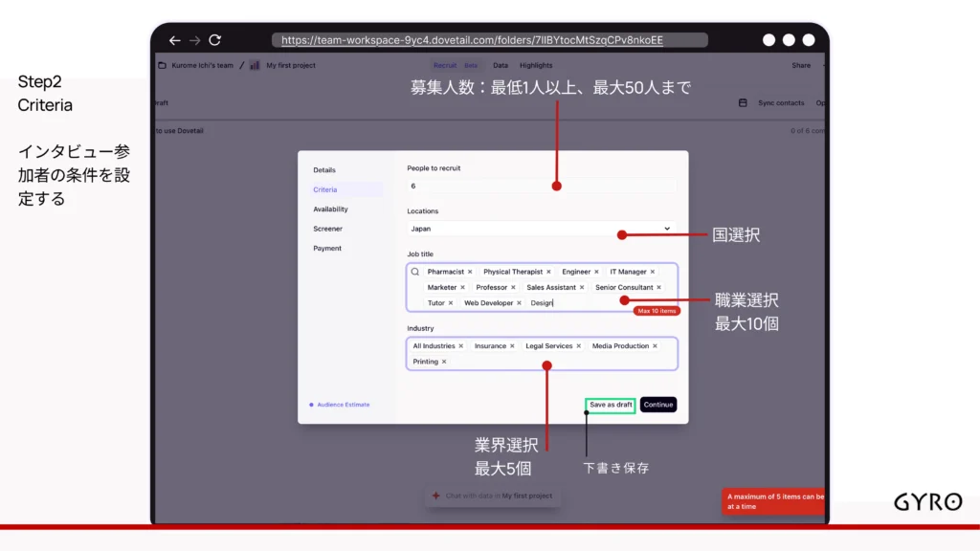Switch to the Screener section

pos(327,229)
